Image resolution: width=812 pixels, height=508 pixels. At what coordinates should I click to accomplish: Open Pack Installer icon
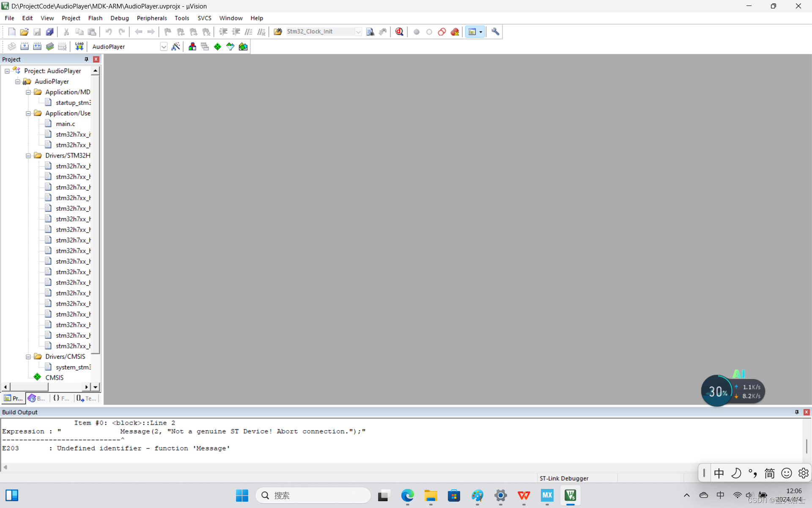243,47
